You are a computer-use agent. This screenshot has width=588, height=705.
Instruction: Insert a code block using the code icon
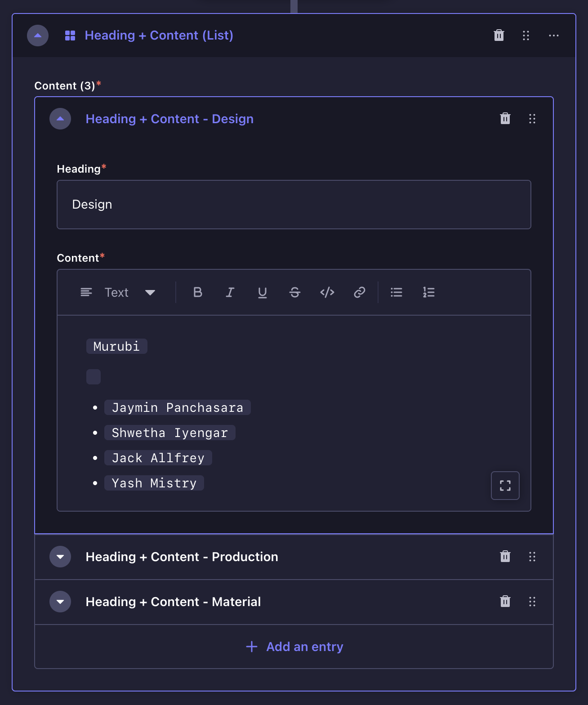pyautogui.click(x=327, y=292)
